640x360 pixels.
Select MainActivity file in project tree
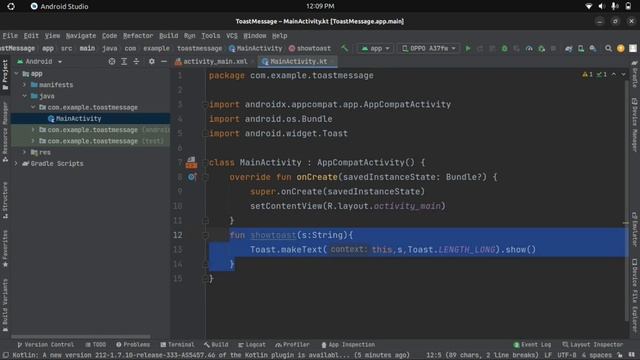click(78, 118)
